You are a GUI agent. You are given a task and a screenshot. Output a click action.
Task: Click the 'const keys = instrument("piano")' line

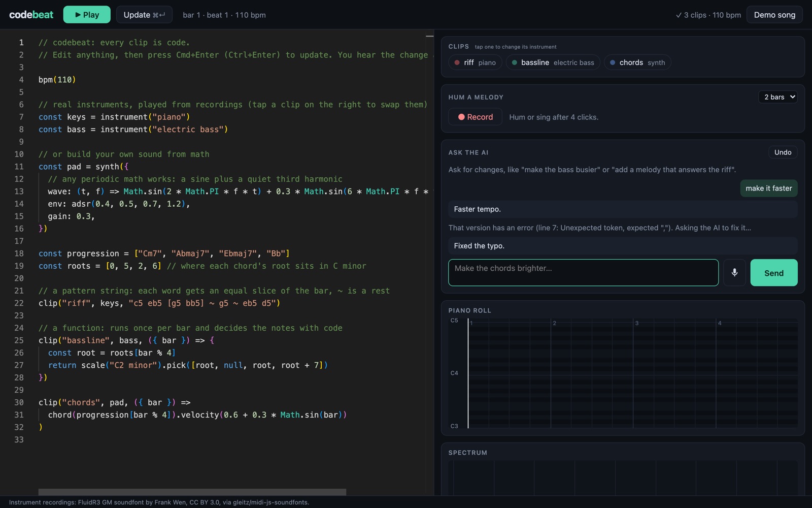click(114, 117)
